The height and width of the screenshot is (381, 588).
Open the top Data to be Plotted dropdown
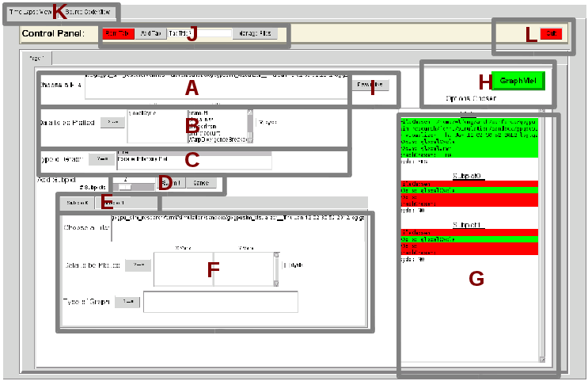pos(112,123)
